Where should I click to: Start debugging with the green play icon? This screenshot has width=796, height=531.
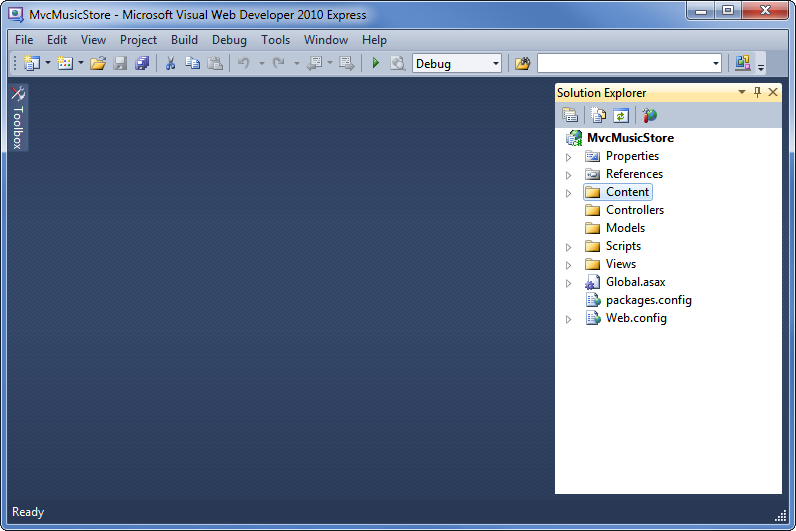pyautogui.click(x=376, y=64)
